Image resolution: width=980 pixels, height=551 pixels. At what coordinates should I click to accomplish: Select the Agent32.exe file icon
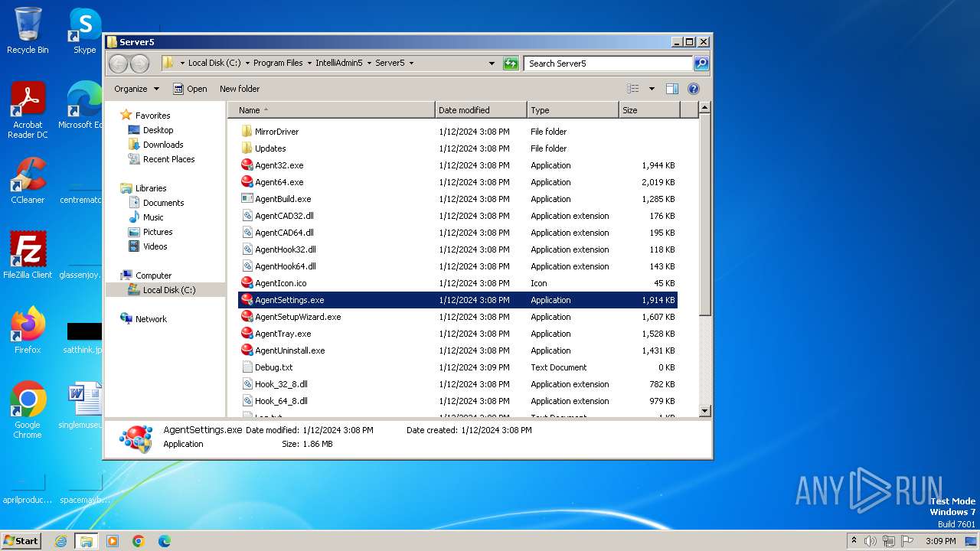(x=247, y=165)
